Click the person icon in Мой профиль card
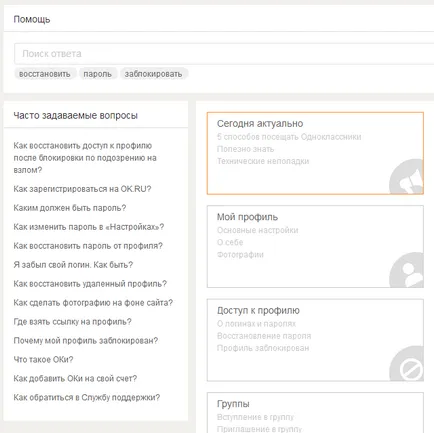The image size is (434, 433). (407, 270)
